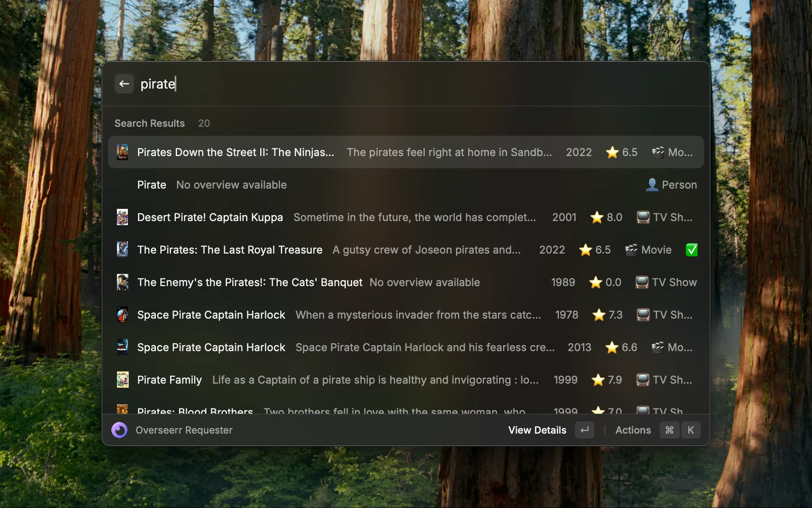
Task: Click the Person icon in Pirate row
Action: (652, 185)
